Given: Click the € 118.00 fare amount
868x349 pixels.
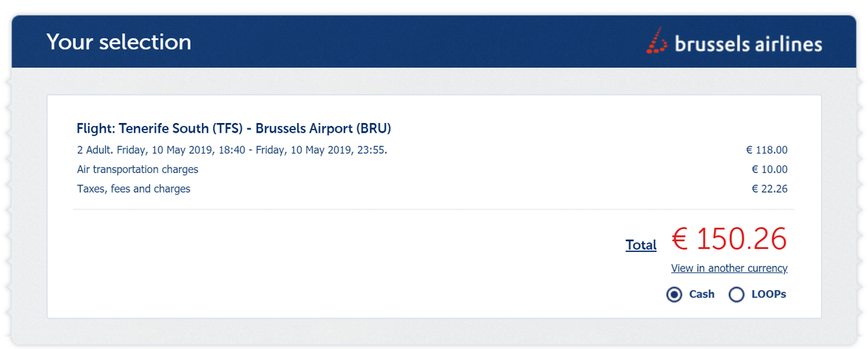Looking at the screenshot, I should [x=767, y=151].
